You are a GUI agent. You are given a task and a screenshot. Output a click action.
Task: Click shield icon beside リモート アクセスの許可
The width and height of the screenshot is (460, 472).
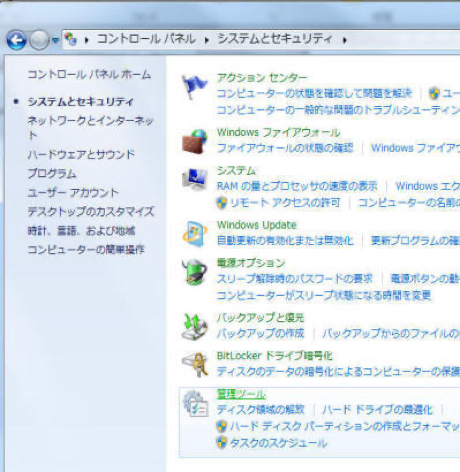pos(222,203)
